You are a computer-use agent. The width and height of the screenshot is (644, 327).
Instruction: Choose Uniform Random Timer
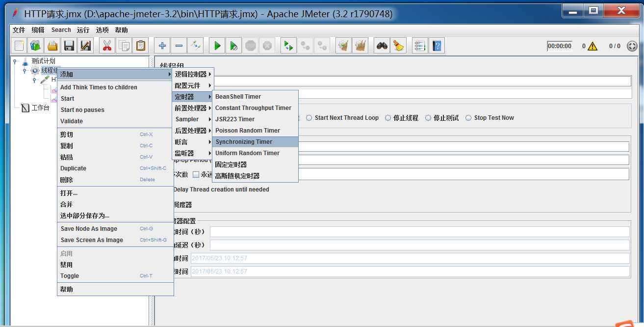[x=255, y=153]
